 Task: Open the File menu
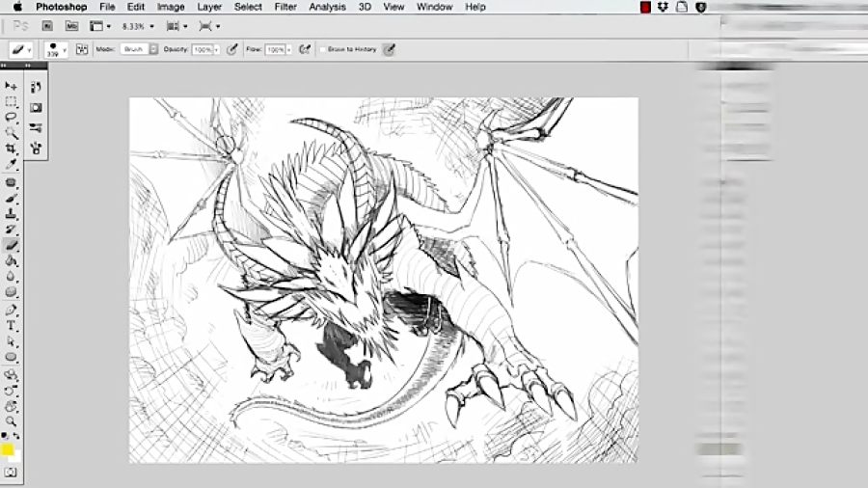[107, 7]
